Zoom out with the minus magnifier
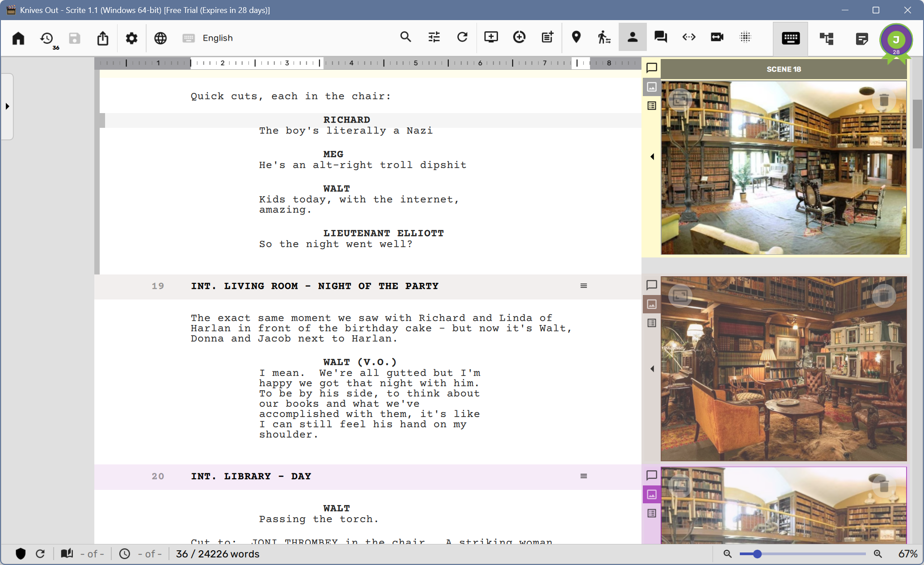 coord(727,554)
